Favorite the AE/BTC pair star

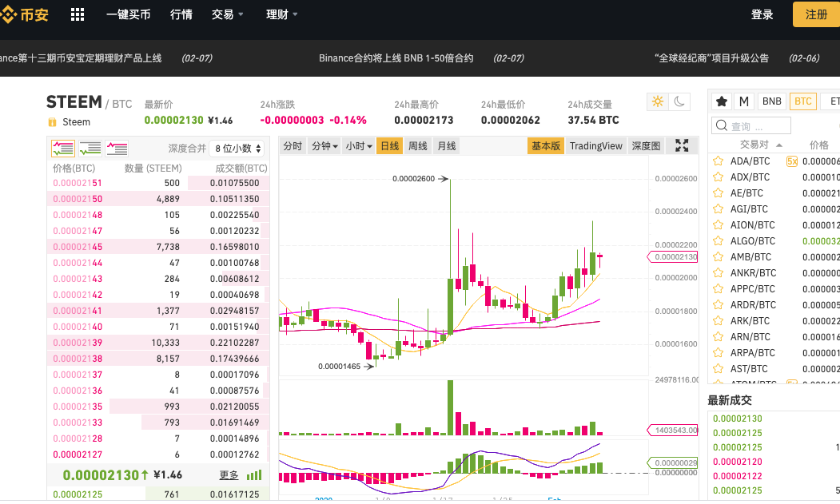[x=718, y=193]
